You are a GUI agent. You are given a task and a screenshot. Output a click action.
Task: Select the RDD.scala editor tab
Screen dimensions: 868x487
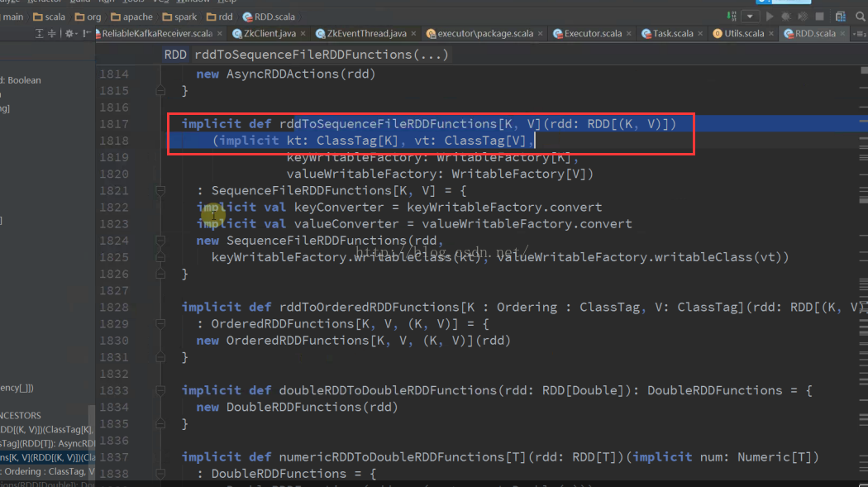click(815, 34)
